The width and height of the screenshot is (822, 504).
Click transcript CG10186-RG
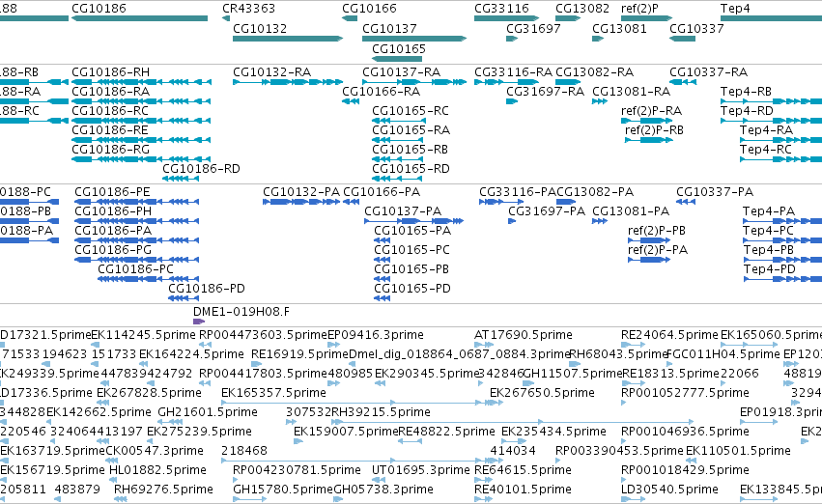[x=111, y=150]
